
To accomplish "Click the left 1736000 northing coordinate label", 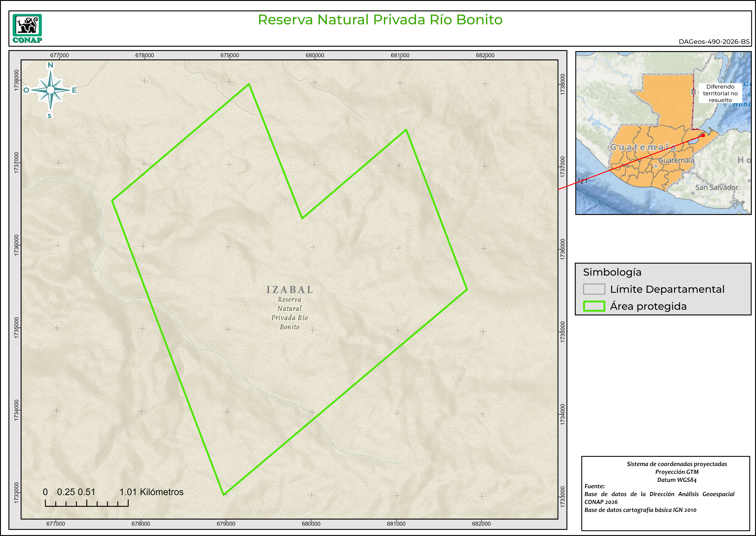I will [16, 245].
